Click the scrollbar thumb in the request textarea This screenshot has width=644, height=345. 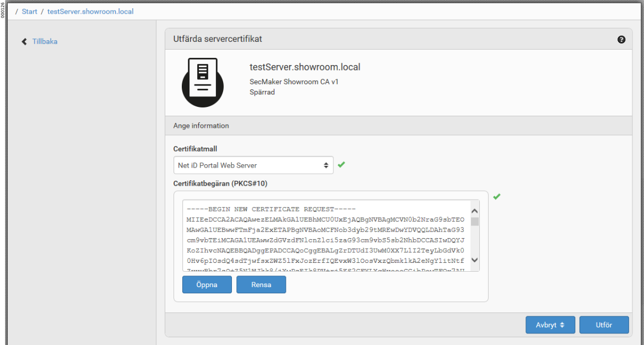tap(474, 222)
